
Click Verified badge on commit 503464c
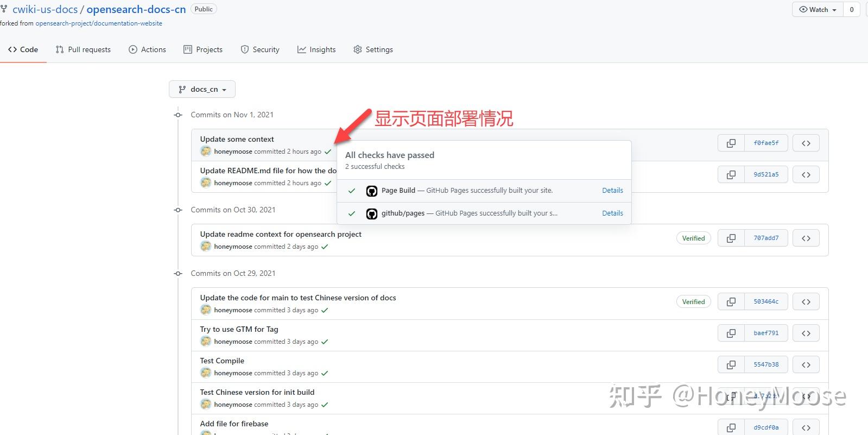coord(693,302)
